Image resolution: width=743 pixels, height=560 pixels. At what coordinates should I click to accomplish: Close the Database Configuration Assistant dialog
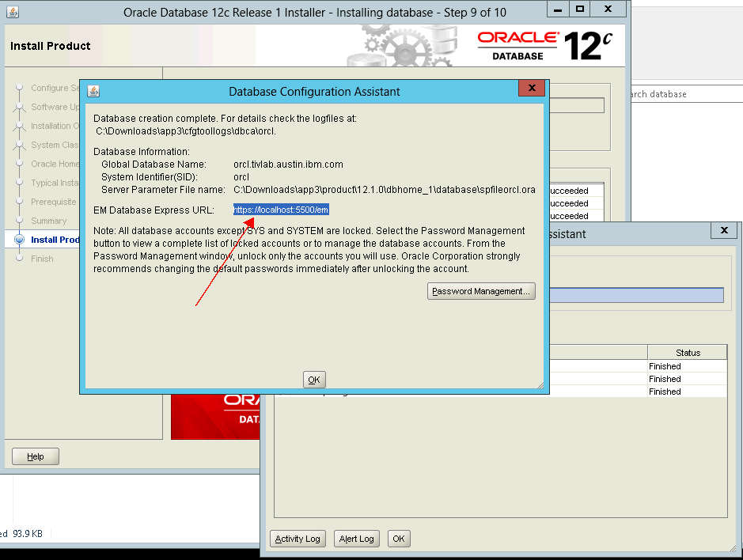tap(532, 88)
